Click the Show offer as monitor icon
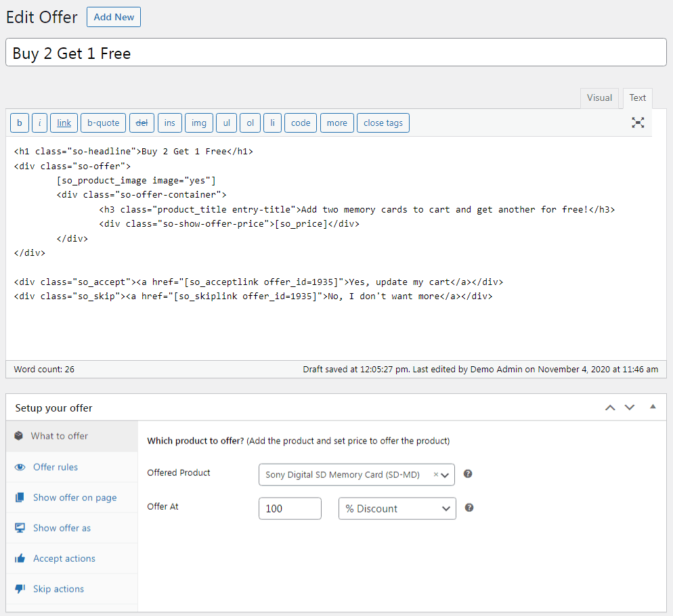 20,528
